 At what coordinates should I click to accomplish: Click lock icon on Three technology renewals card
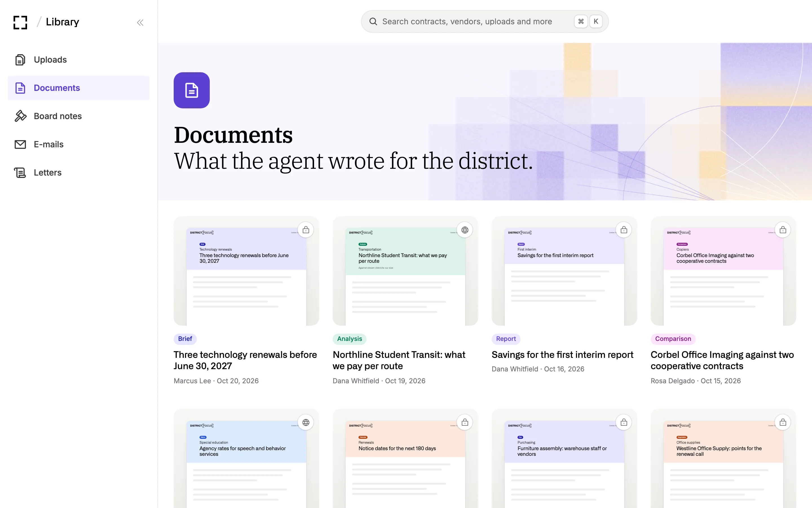306,230
